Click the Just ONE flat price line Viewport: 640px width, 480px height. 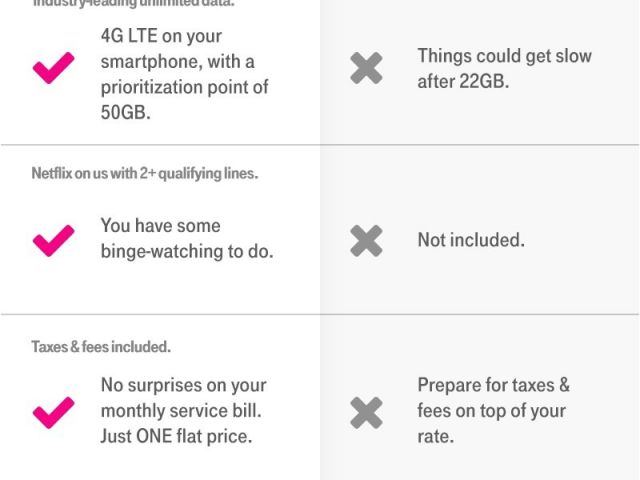(176, 436)
